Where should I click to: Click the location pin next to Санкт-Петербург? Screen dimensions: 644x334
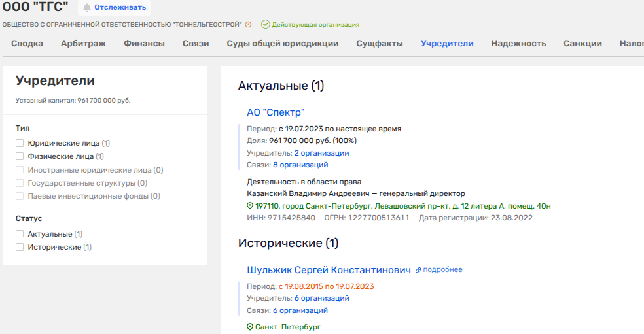pyautogui.click(x=250, y=327)
